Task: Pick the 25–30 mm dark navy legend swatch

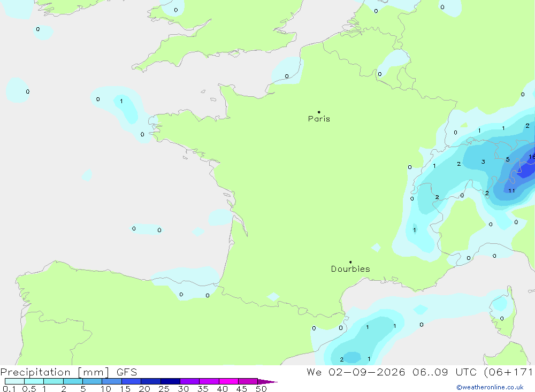Action: [170, 381]
